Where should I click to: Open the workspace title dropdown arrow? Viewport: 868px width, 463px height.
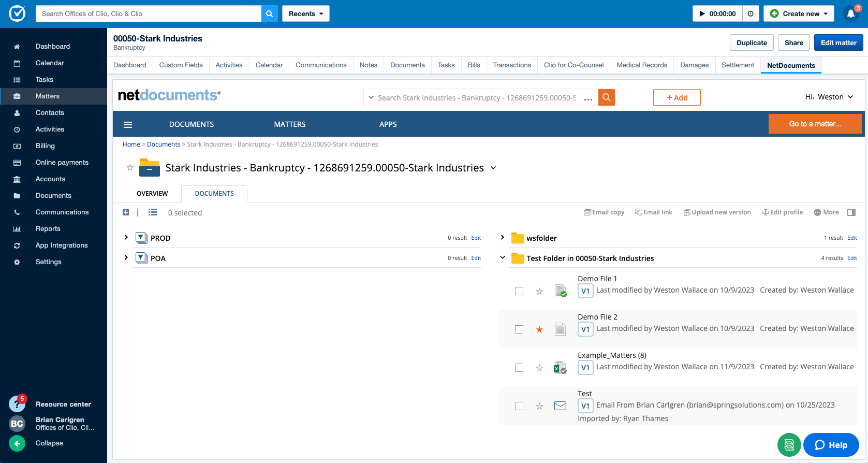tap(493, 168)
